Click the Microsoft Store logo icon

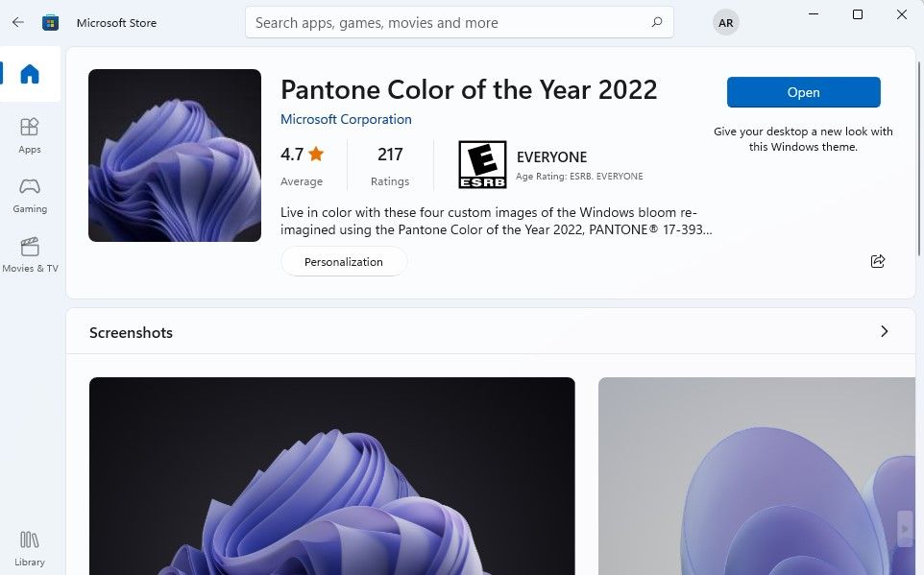[51, 22]
